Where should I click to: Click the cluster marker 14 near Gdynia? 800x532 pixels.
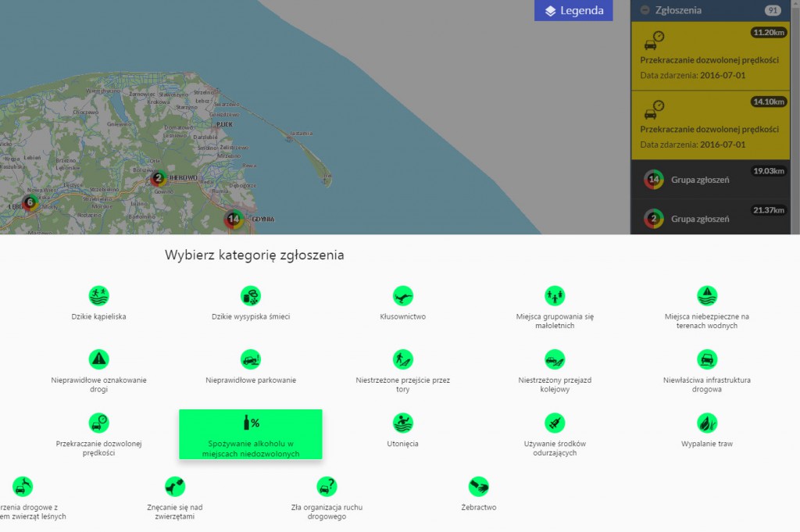[x=233, y=220]
